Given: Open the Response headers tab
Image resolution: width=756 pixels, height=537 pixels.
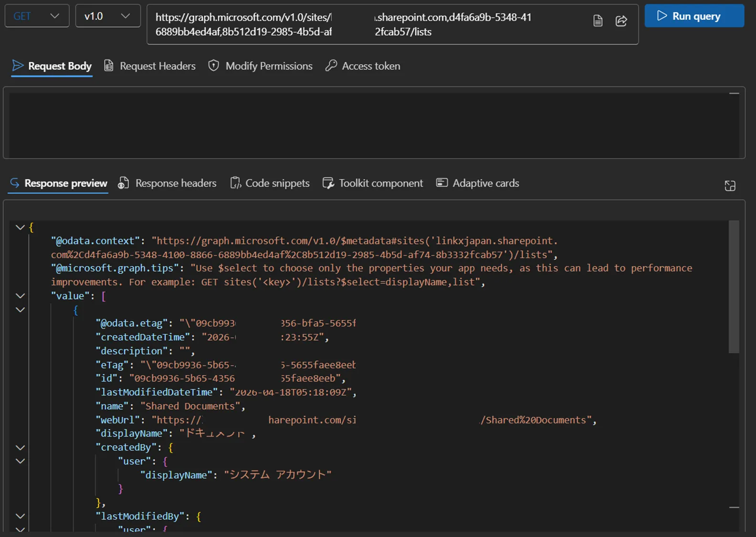Looking at the screenshot, I should 168,183.
